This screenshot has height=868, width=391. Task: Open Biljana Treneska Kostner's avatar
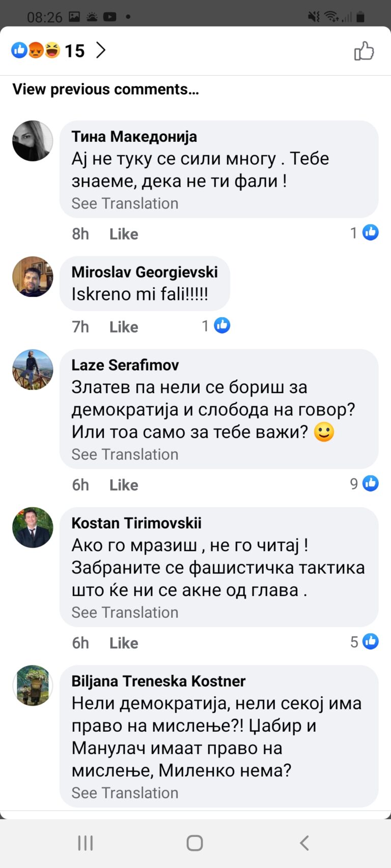(x=33, y=685)
